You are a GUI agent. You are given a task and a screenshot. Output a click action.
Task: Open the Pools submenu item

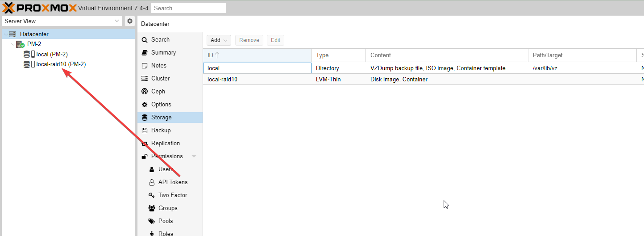coord(170,221)
